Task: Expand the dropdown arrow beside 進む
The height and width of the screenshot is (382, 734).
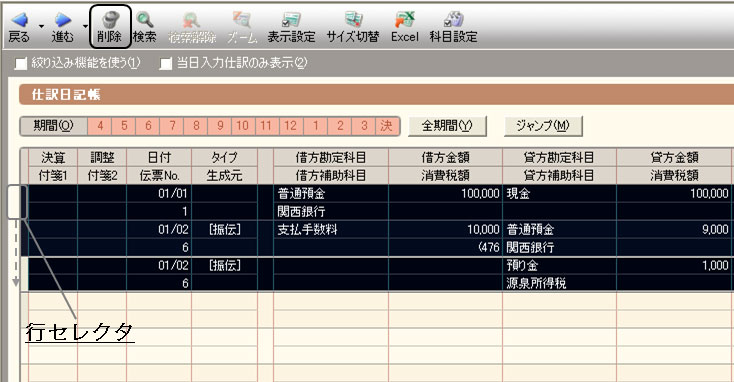Action: coord(85,26)
